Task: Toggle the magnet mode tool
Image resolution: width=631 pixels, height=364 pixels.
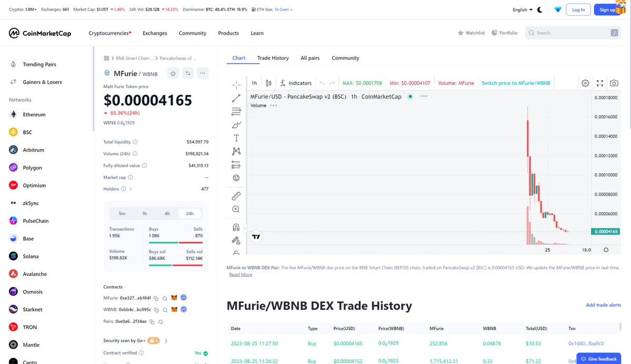Action: [x=236, y=227]
